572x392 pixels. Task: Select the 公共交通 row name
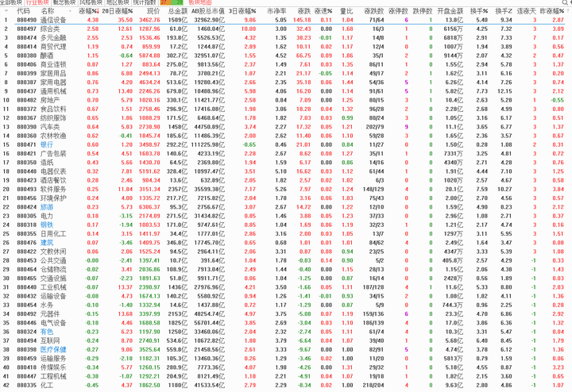53,260
